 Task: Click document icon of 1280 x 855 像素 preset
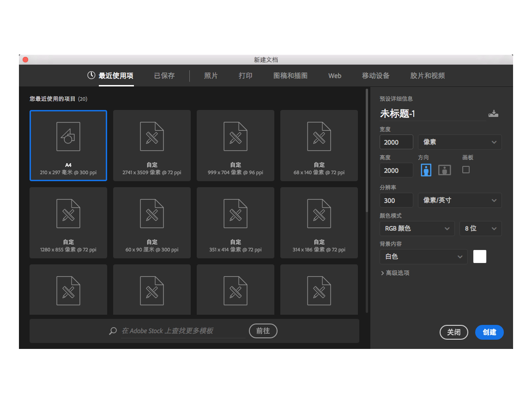68,214
